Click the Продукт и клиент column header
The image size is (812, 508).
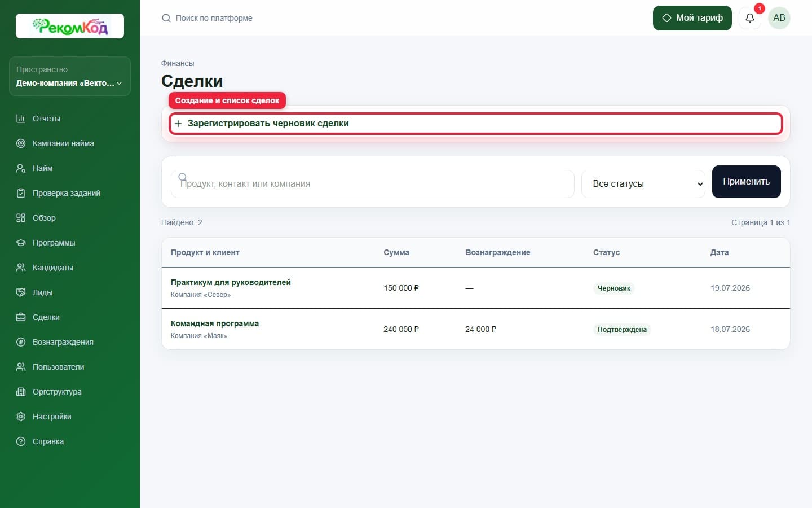[205, 252]
